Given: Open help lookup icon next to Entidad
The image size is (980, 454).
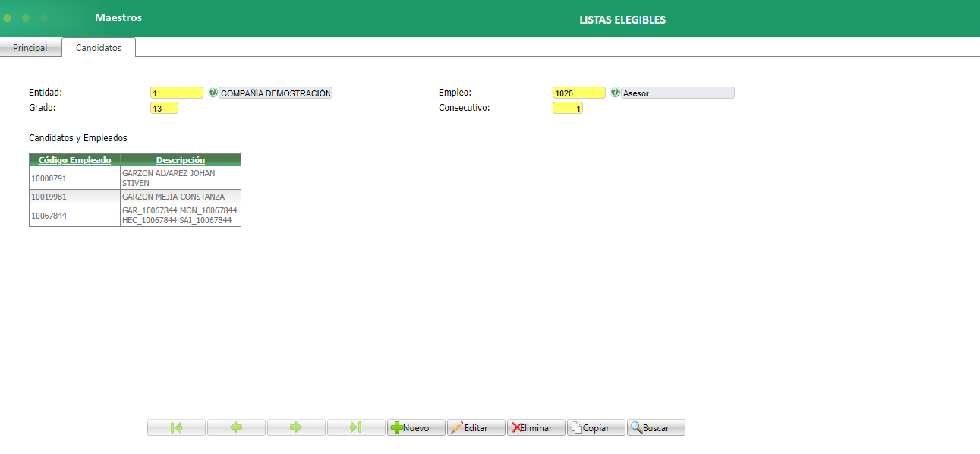Looking at the screenshot, I should tap(213, 93).
